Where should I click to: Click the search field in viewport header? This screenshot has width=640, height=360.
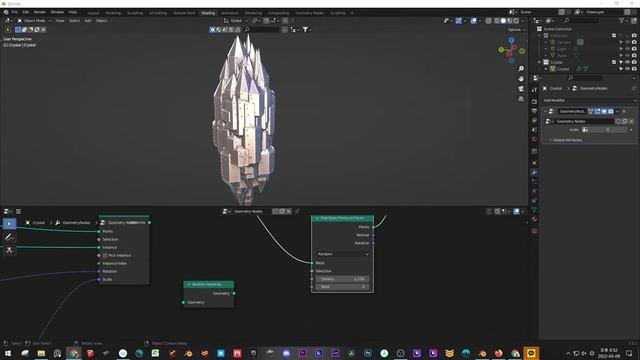point(261,30)
